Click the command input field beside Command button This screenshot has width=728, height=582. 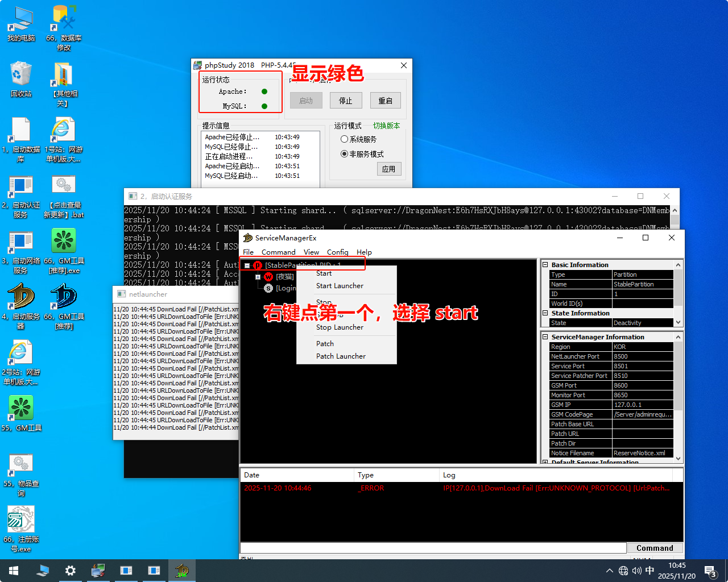point(433,548)
